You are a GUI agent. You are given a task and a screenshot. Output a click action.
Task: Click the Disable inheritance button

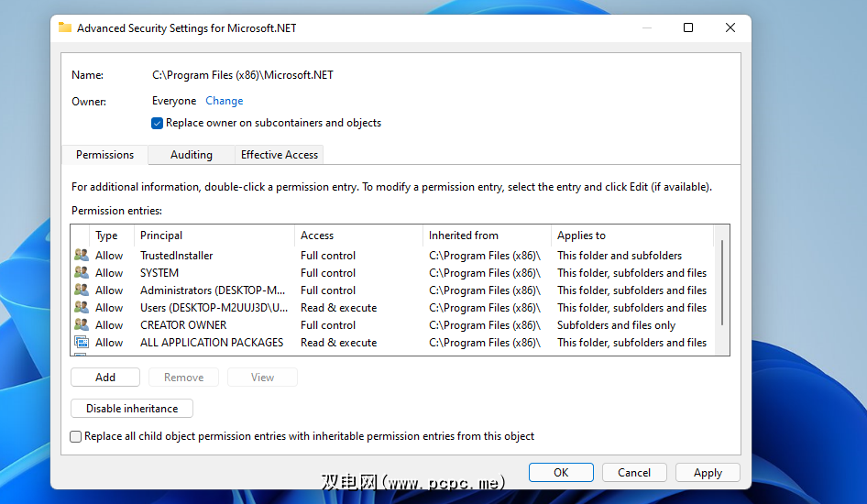click(x=132, y=409)
